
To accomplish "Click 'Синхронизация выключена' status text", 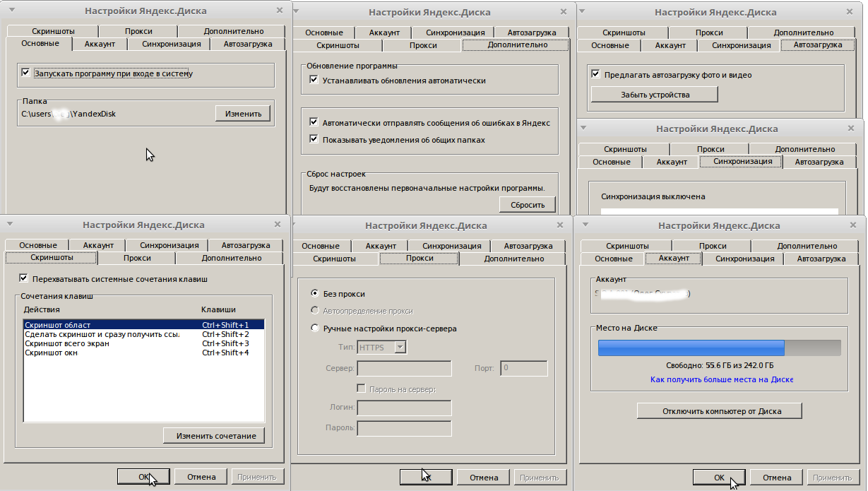I will [653, 196].
